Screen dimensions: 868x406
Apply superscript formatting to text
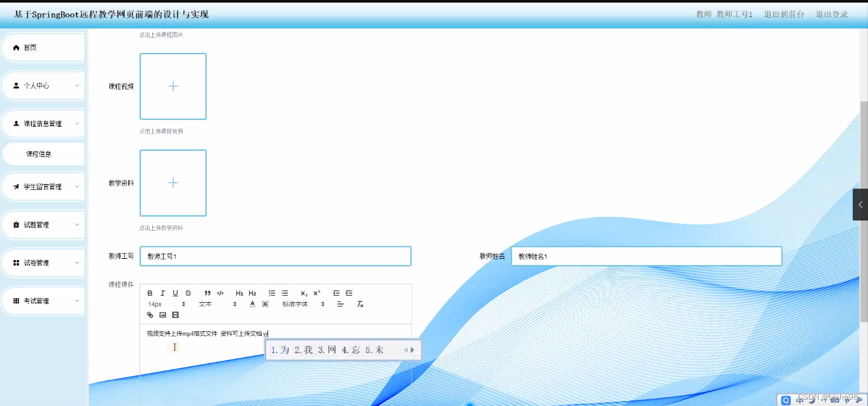317,293
